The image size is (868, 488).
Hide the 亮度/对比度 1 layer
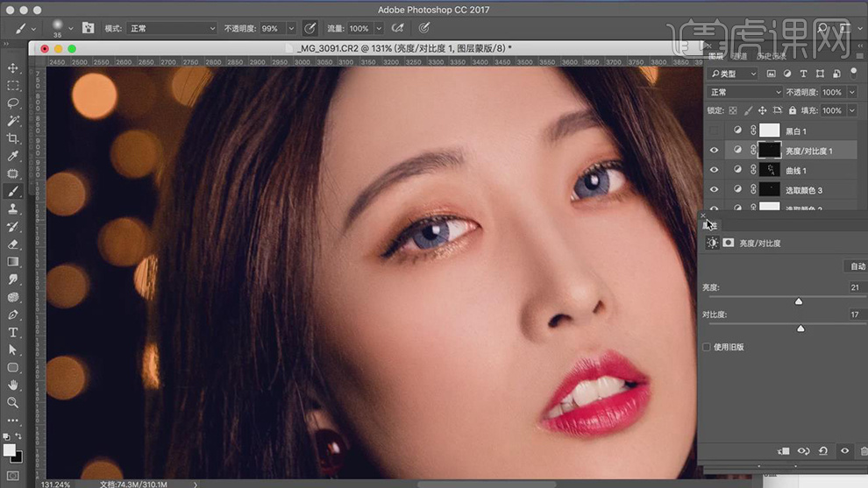point(714,151)
